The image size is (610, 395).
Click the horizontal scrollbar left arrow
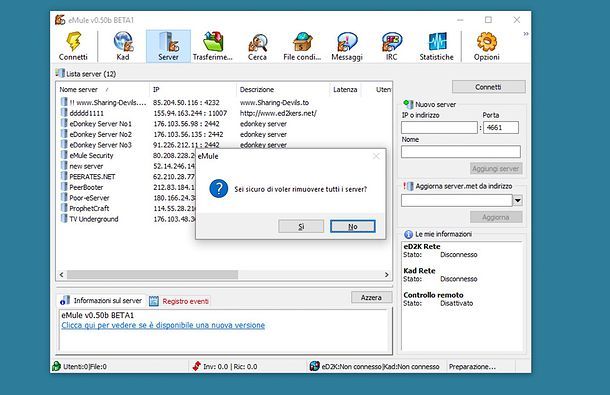tap(62, 275)
